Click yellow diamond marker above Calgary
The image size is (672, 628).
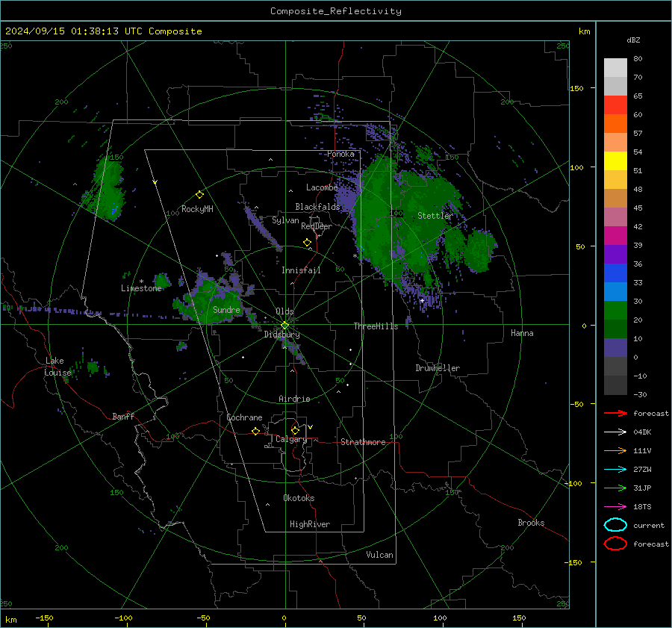(295, 430)
